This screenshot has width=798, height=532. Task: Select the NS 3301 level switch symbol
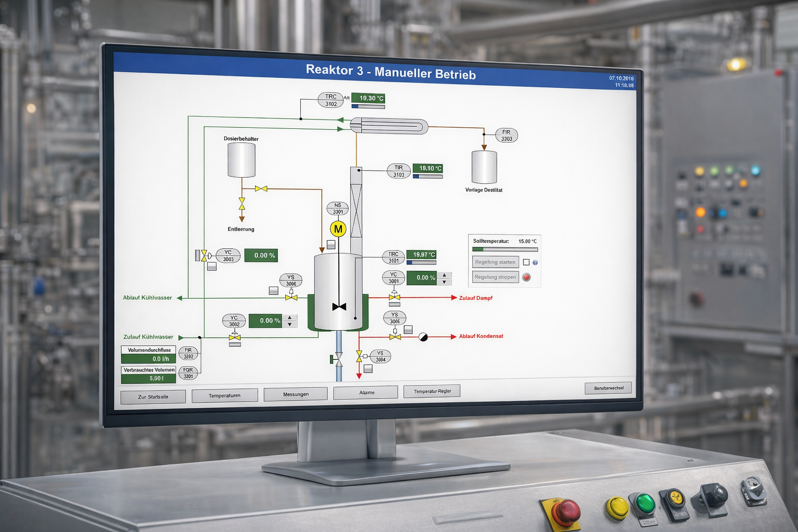(338, 207)
